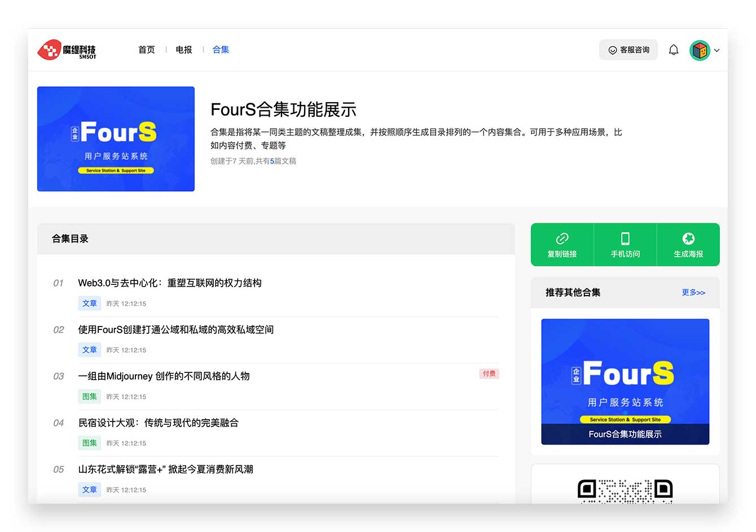This screenshot has height=532, width=756.
Task: Click 文章 tag under Web3.0 entry
Action: [90, 303]
